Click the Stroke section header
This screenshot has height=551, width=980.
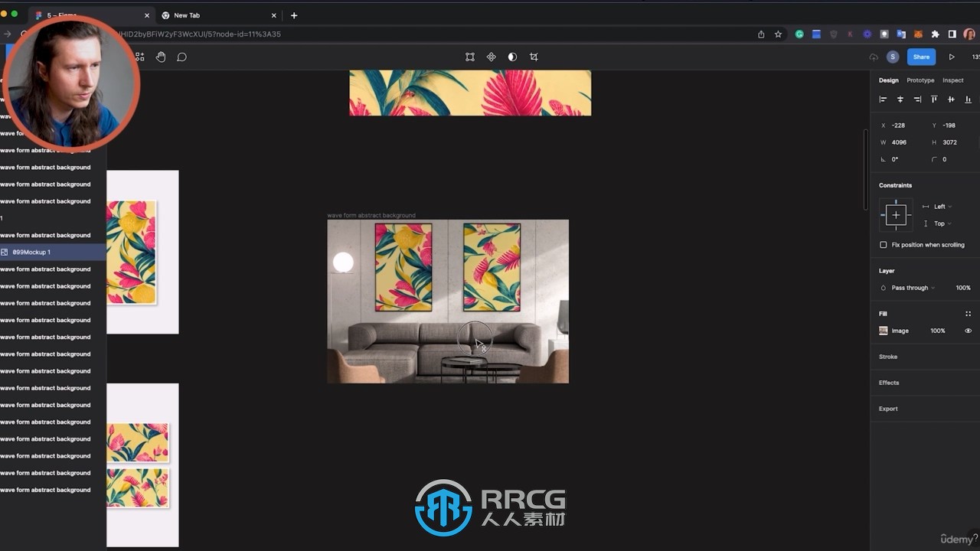pyautogui.click(x=888, y=357)
